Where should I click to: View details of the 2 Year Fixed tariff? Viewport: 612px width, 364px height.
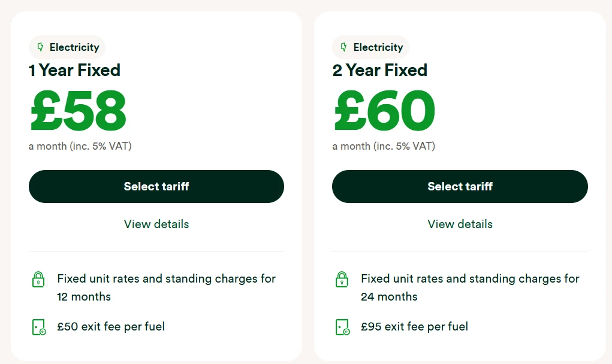460,224
